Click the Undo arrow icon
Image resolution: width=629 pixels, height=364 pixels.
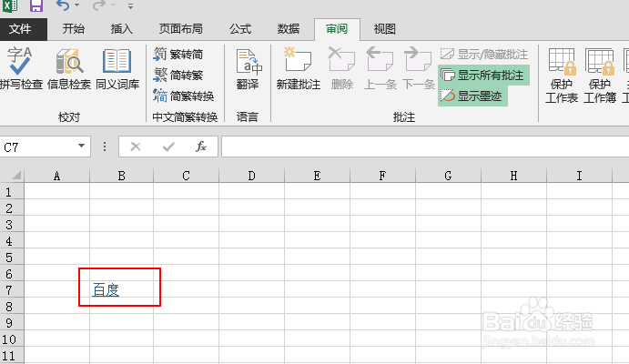(63, 5)
